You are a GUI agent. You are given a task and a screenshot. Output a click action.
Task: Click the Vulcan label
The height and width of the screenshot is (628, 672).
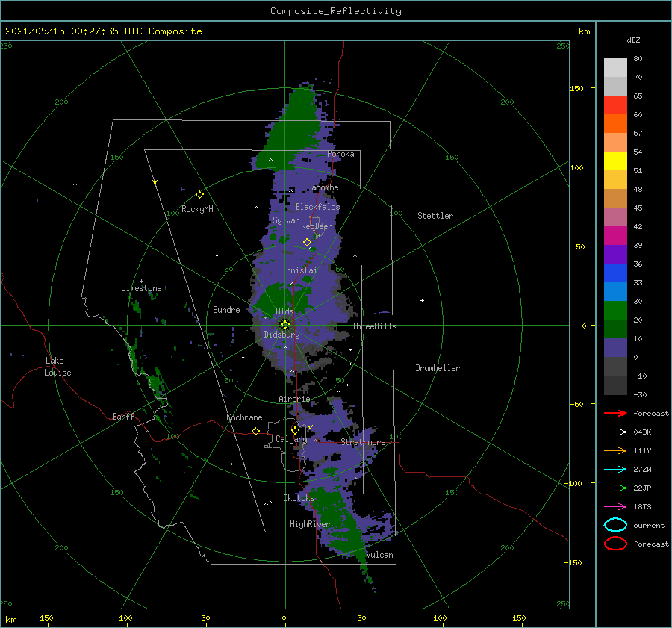pos(379,555)
